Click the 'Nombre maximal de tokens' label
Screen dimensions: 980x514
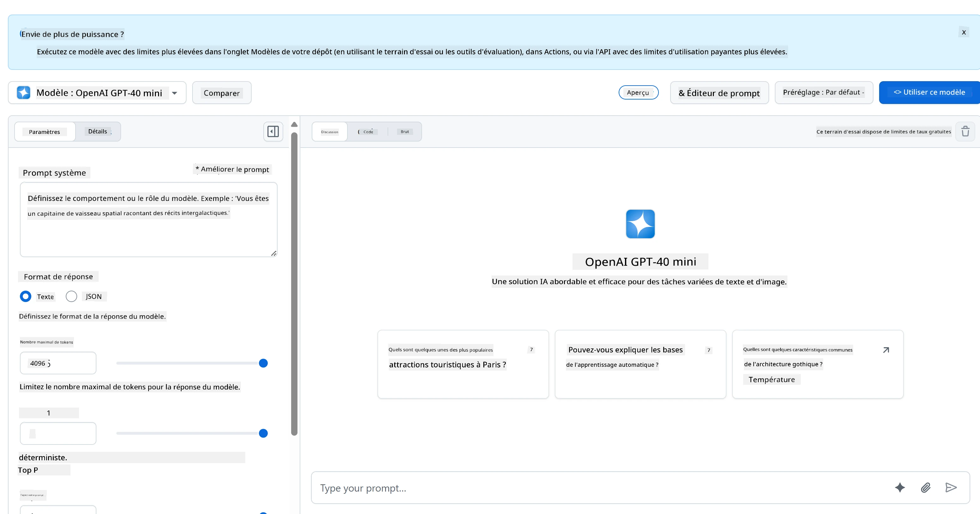tap(46, 342)
